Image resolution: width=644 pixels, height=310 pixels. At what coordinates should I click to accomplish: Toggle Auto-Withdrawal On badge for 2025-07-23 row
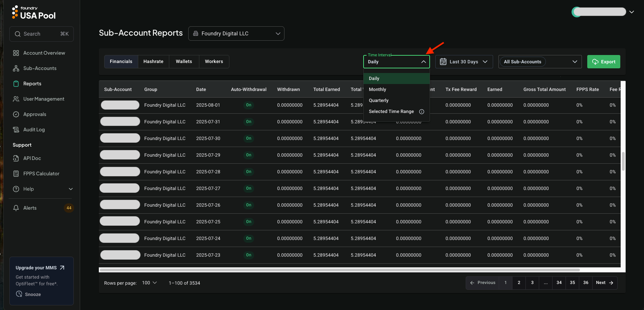point(248,255)
